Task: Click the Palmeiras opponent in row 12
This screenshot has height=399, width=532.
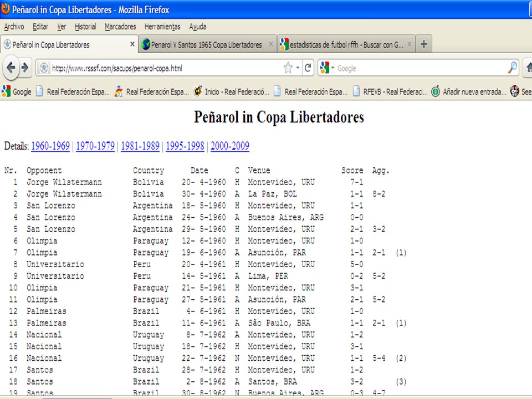Action: 47,311
